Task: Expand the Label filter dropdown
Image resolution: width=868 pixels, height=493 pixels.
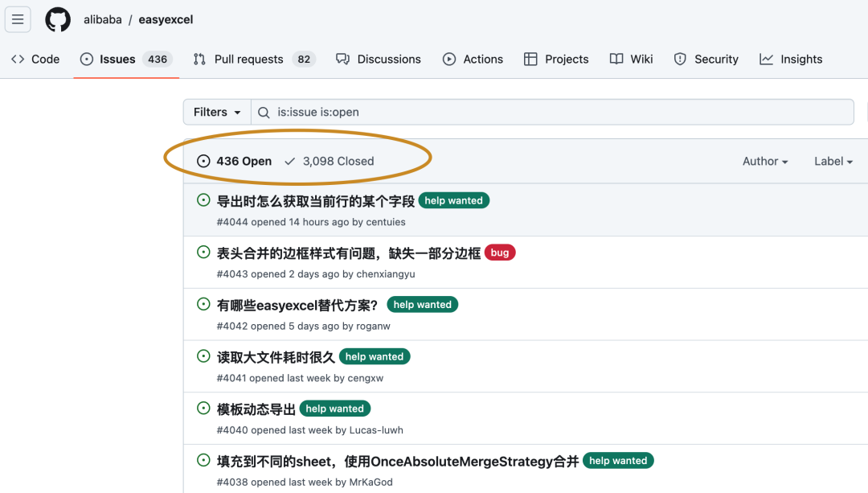Action: 833,161
